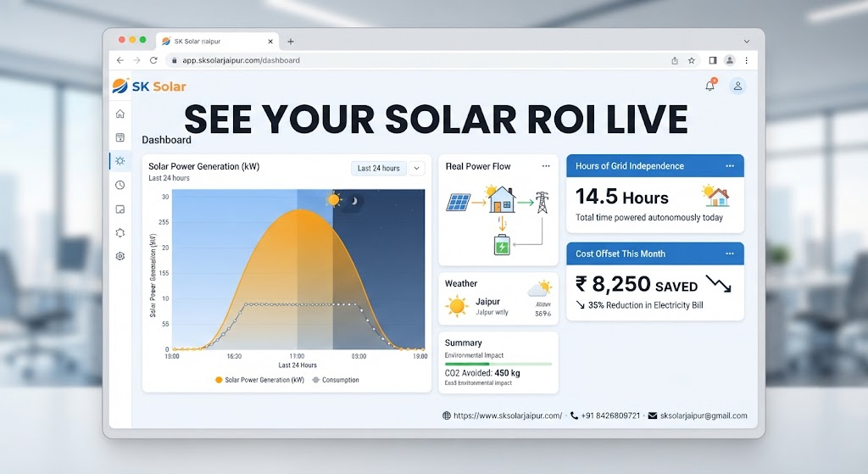Click the house icon in Power Flow
The image size is (868, 474).
pyautogui.click(x=501, y=199)
